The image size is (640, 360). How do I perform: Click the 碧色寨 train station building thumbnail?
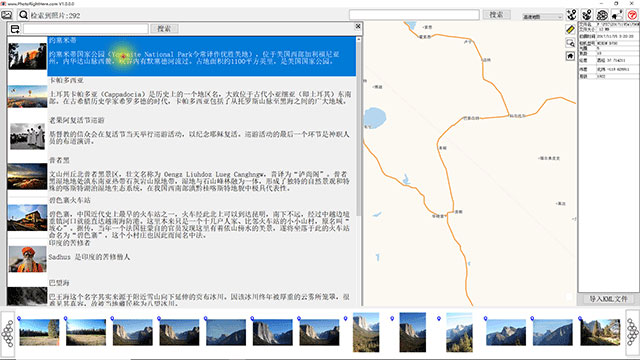coord(27,218)
